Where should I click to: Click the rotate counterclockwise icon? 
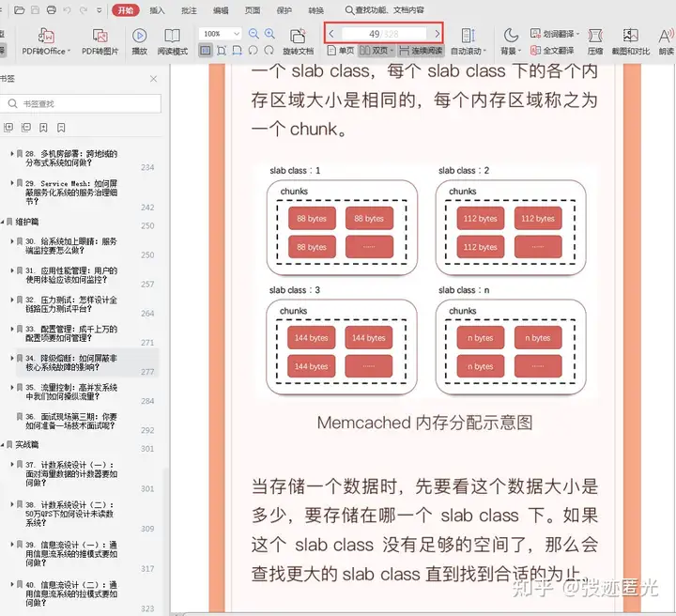(253, 51)
